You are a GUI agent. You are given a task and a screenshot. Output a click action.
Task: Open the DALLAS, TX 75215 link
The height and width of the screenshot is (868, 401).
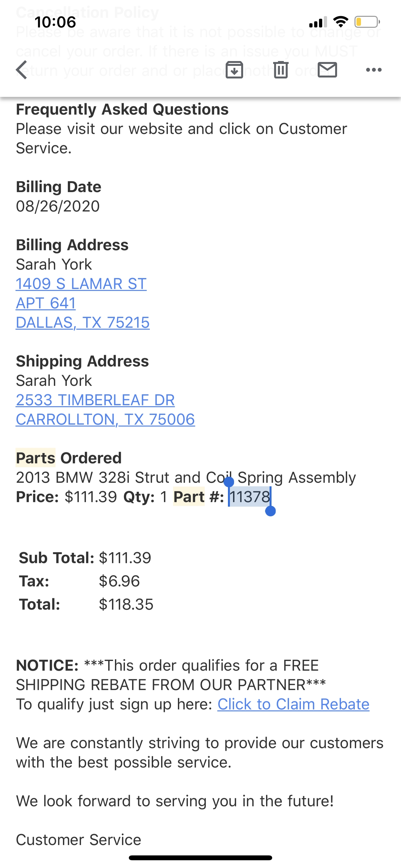point(83,323)
